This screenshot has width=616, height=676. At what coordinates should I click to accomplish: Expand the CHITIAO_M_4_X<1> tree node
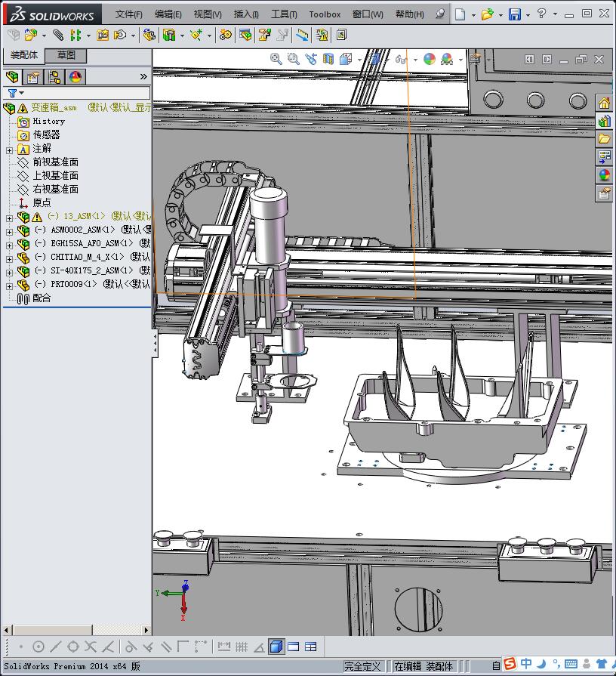coord(10,259)
